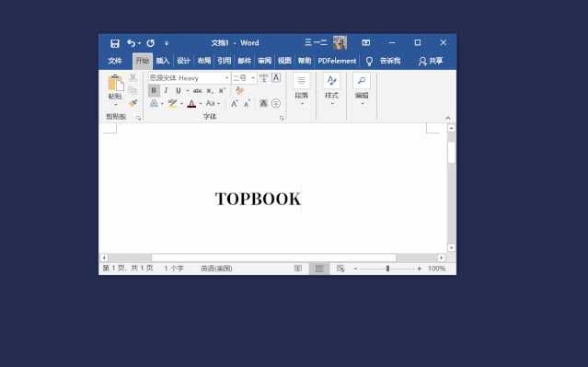Toggle Italic formatting button
The width and height of the screenshot is (588, 367).
(167, 90)
